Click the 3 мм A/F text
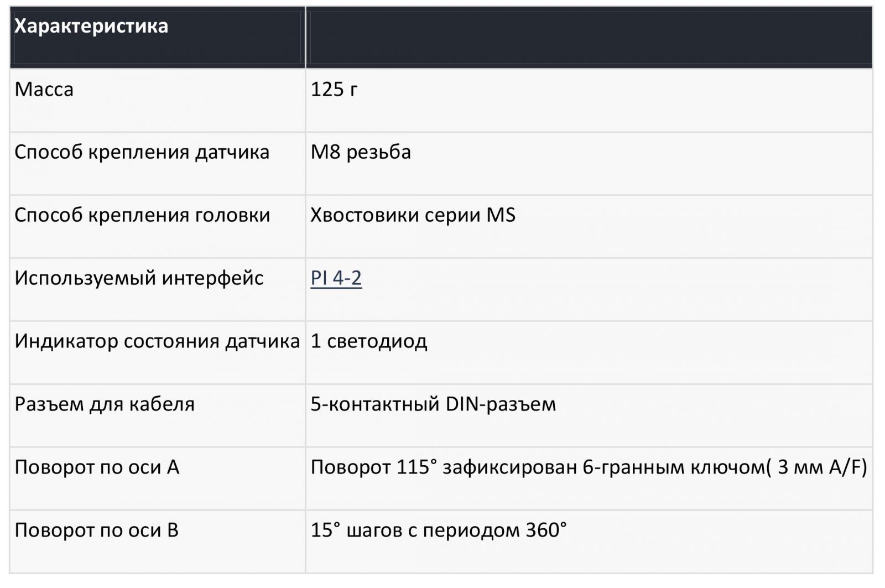 click(x=821, y=467)
